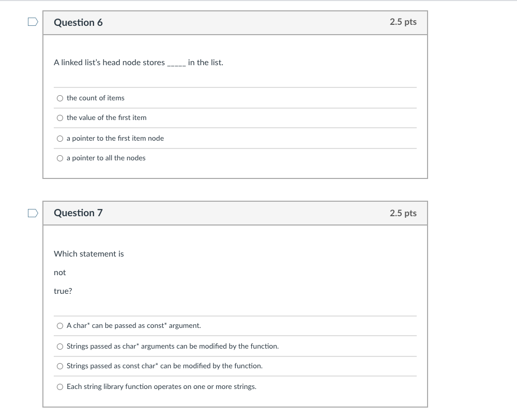The image size is (517, 420).
Task: Click the 'Which statement is not true?' prompt
Action: click(x=88, y=253)
